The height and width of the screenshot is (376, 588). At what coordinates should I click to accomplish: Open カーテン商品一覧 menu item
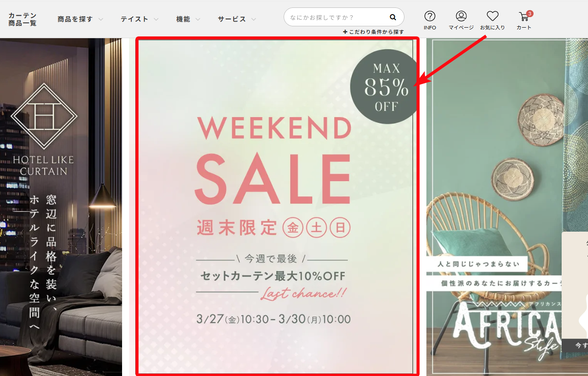(x=22, y=19)
